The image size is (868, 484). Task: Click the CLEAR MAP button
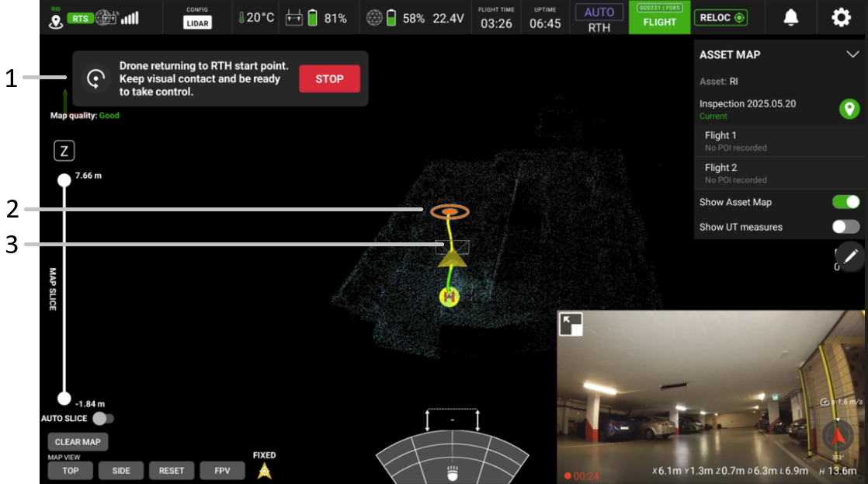[78, 442]
